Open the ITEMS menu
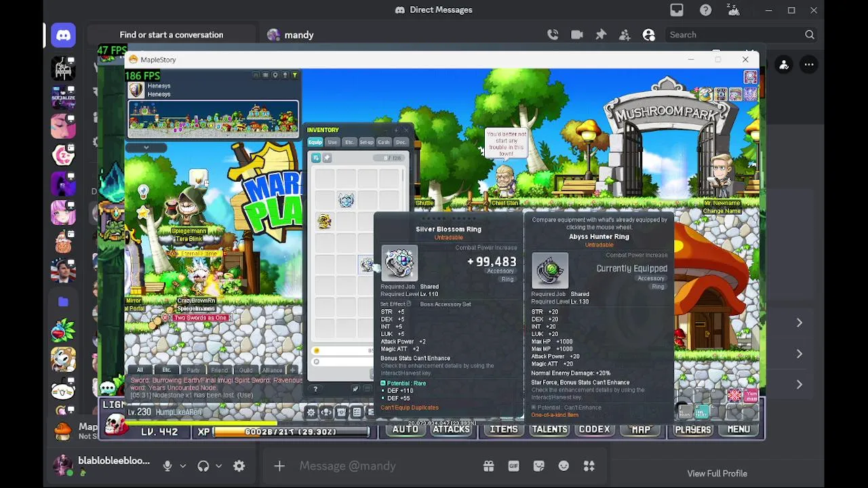 coord(504,430)
